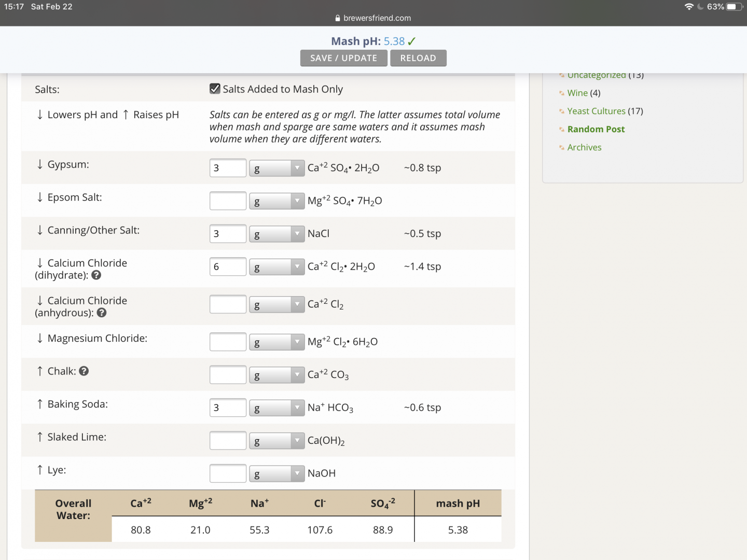The width and height of the screenshot is (747, 560).
Task: Click the mash pH table value 5.38
Action: [458, 530]
